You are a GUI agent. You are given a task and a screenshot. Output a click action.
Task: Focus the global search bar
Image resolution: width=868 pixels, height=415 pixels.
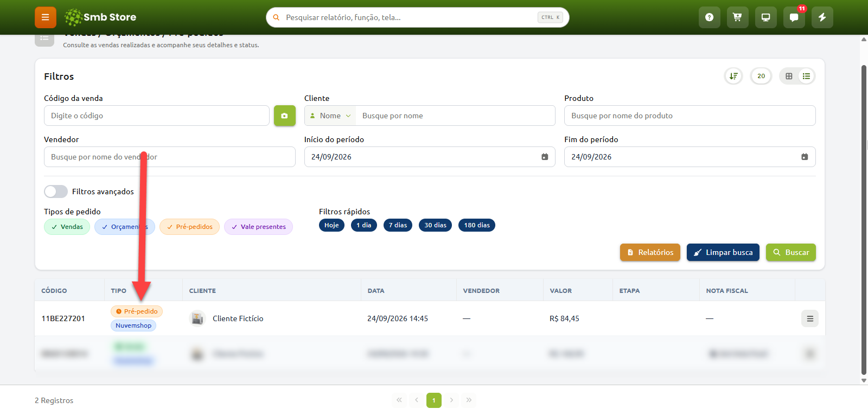click(418, 17)
